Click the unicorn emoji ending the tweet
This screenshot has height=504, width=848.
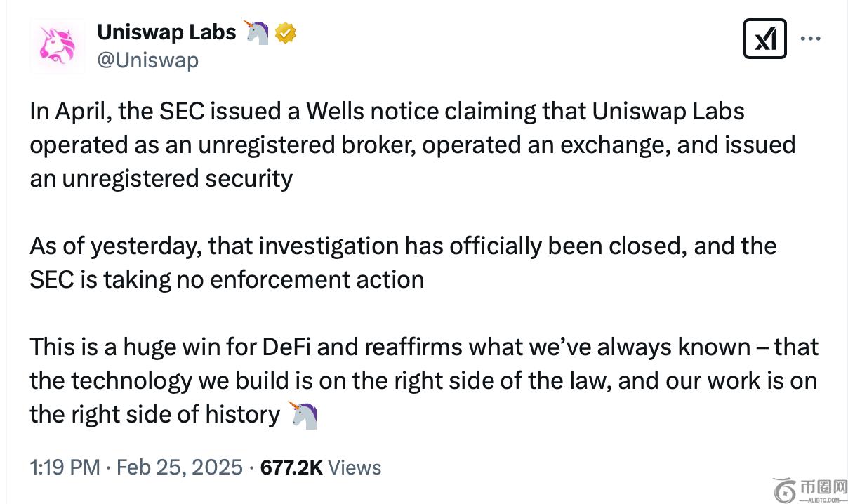[x=304, y=414]
